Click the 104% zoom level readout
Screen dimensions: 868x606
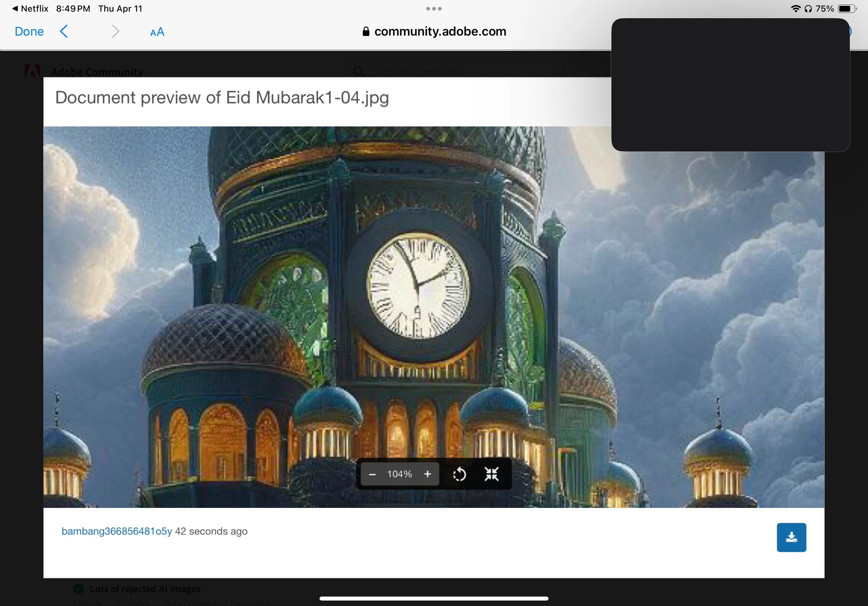(399, 474)
